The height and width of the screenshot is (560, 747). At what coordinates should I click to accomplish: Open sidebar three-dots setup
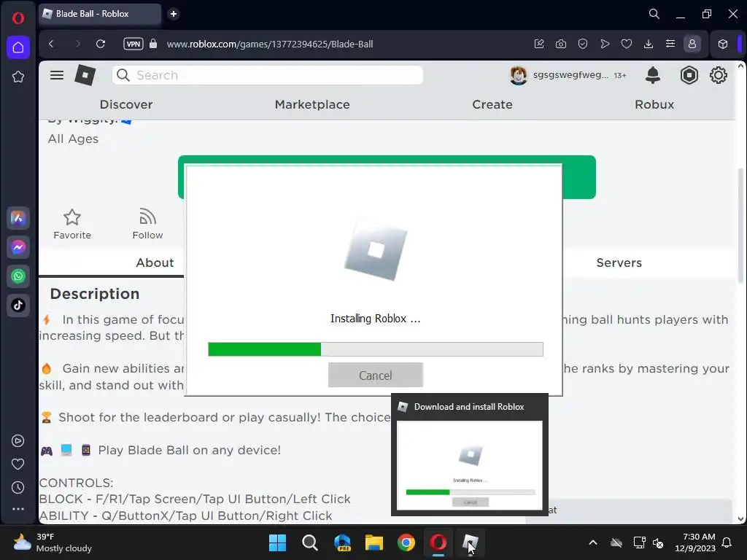[x=18, y=509]
